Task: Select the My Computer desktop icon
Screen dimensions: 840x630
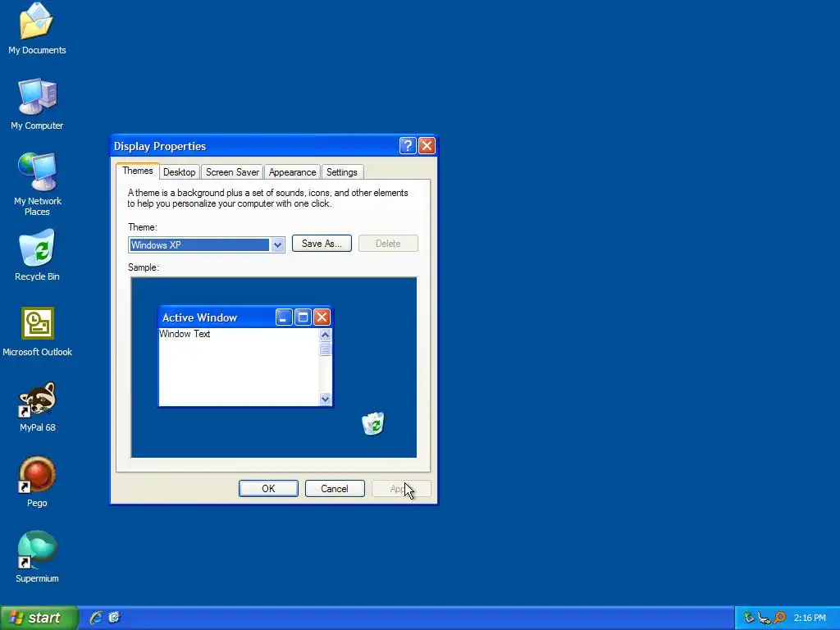Action: click(37, 104)
